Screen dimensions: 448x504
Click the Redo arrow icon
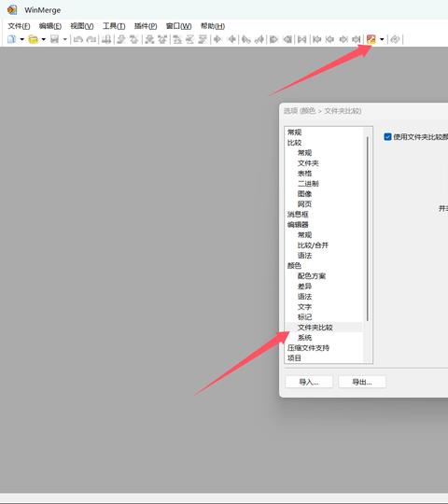click(91, 39)
